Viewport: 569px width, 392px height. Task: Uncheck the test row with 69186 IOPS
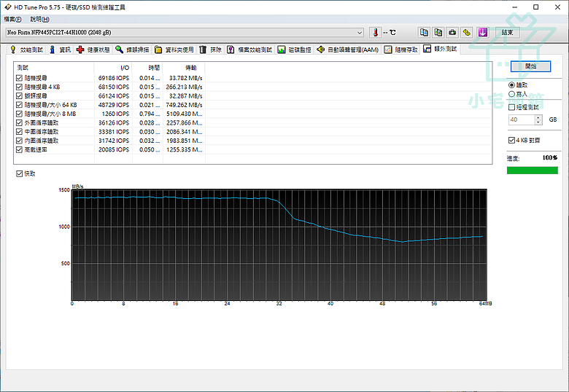point(19,78)
